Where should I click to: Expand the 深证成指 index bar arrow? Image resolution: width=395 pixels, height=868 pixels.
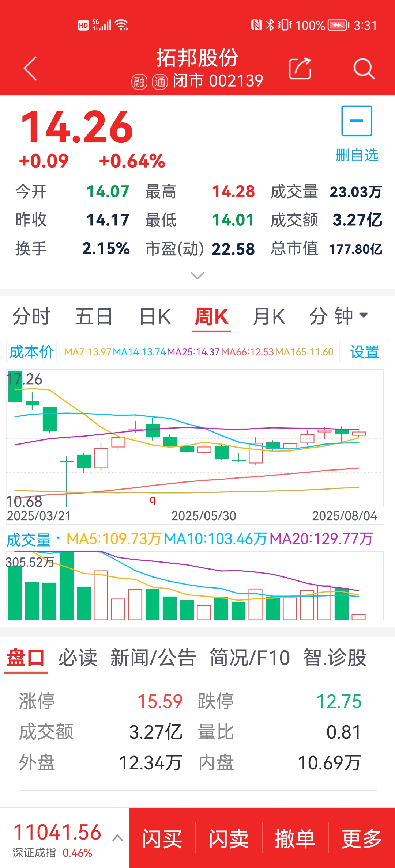pos(117,838)
